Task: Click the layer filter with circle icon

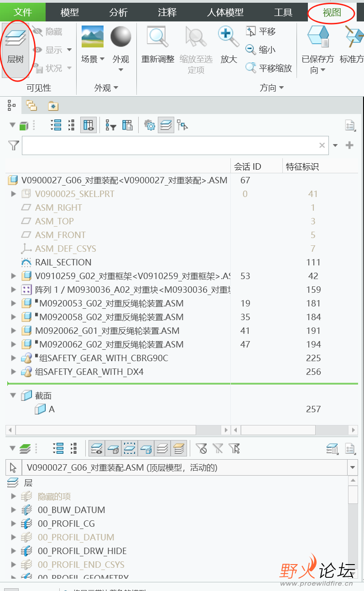Action: pos(201,449)
